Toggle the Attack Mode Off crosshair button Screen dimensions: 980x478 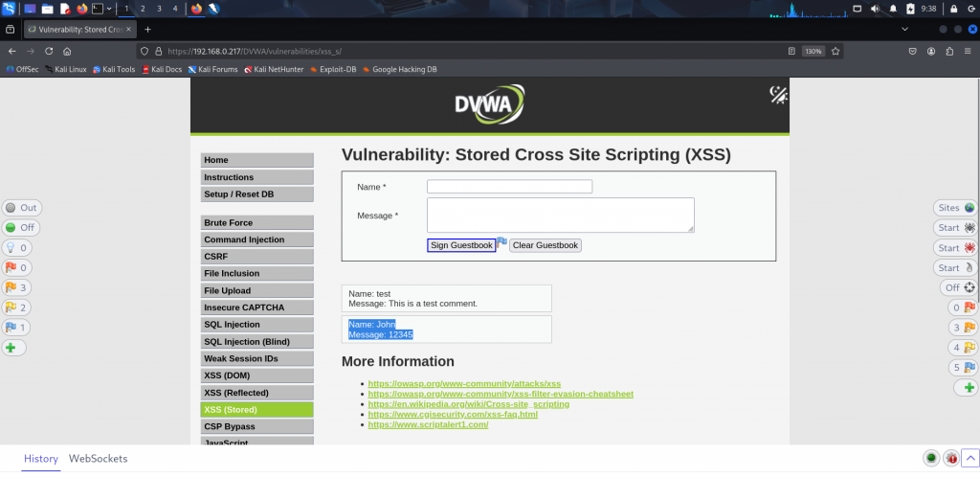[959, 287]
